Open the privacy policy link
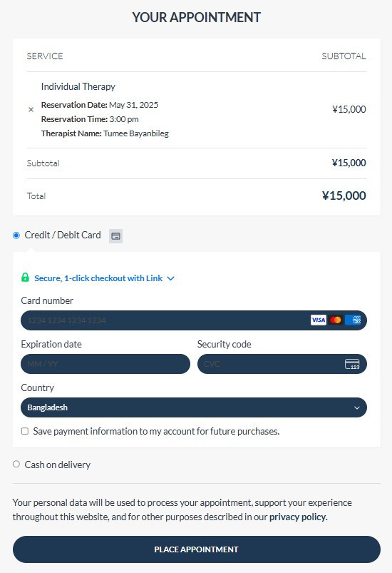 tap(298, 517)
